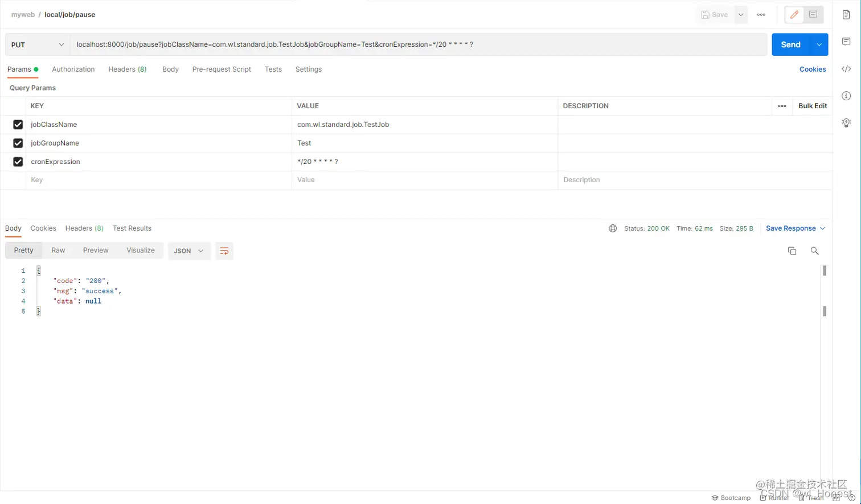Open the code snippet icon
This screenshot has height=504, width=861.
point(846,69)
